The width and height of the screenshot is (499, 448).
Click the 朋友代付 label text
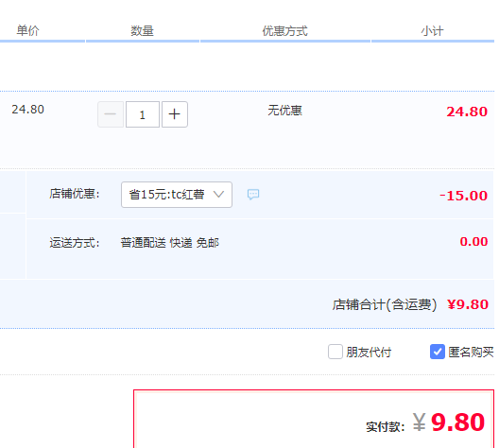click(369, 353)
